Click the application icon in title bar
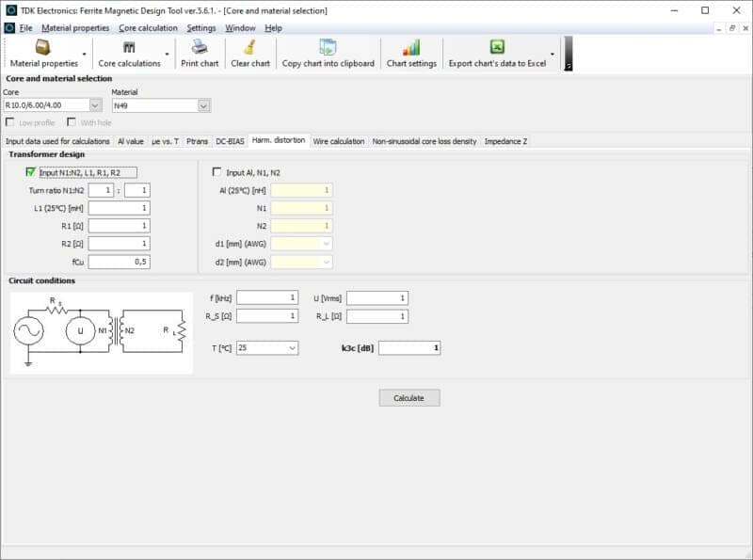Image resolution: width=753 pixels, height=560 pixels. click(x=10, y=10)
